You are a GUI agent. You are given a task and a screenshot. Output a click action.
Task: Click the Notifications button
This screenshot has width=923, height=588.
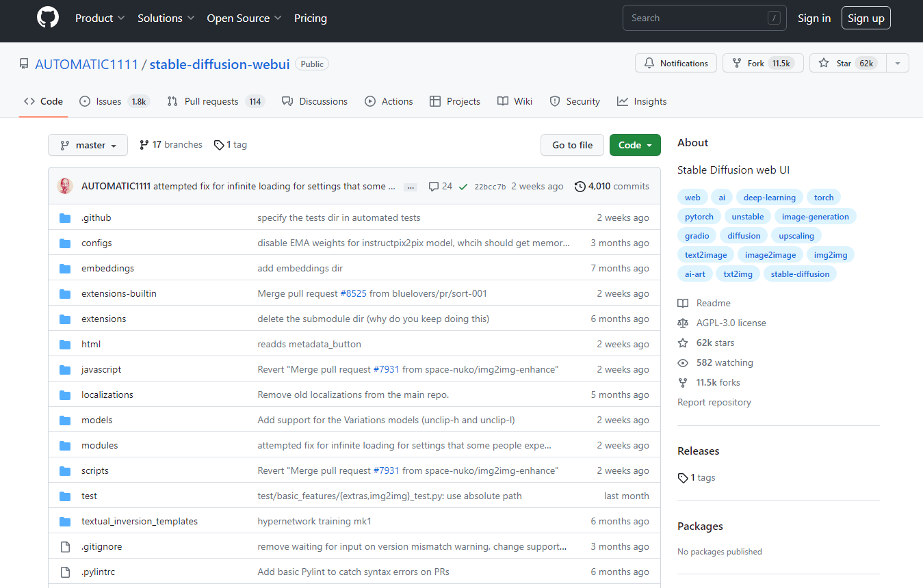click(676, 63)
